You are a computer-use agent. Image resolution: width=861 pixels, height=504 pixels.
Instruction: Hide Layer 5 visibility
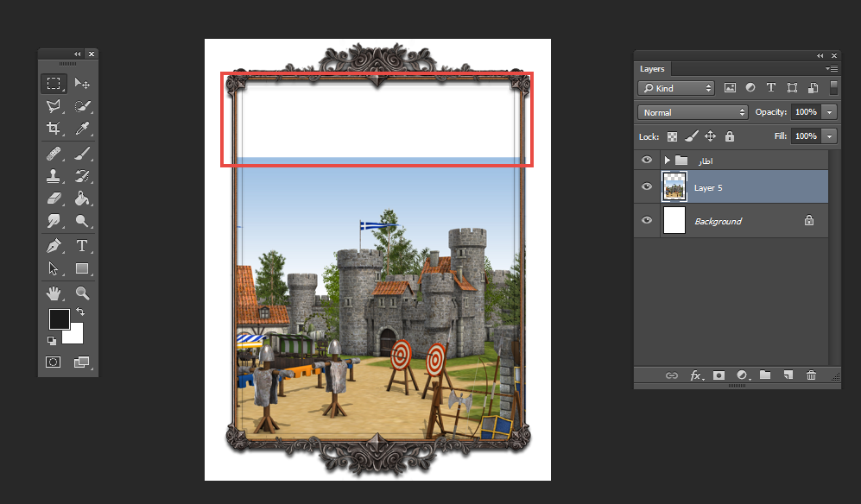647,186
